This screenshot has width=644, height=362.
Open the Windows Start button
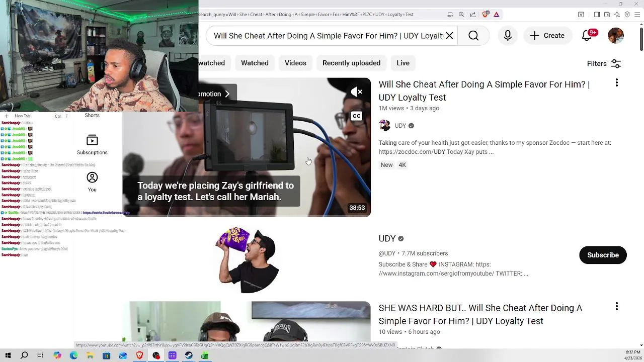pyautogui.click(x=8, y=355)
